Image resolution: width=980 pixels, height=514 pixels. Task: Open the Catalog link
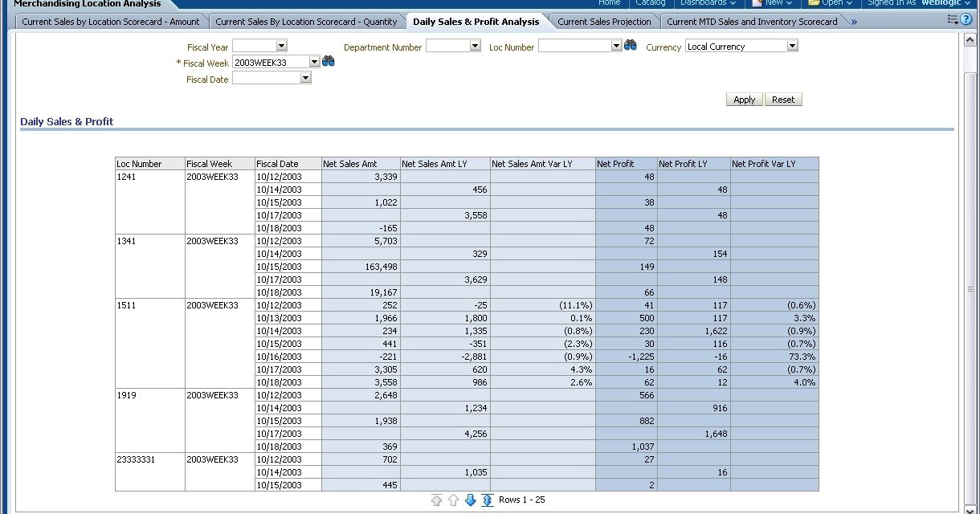click(651, 2)
